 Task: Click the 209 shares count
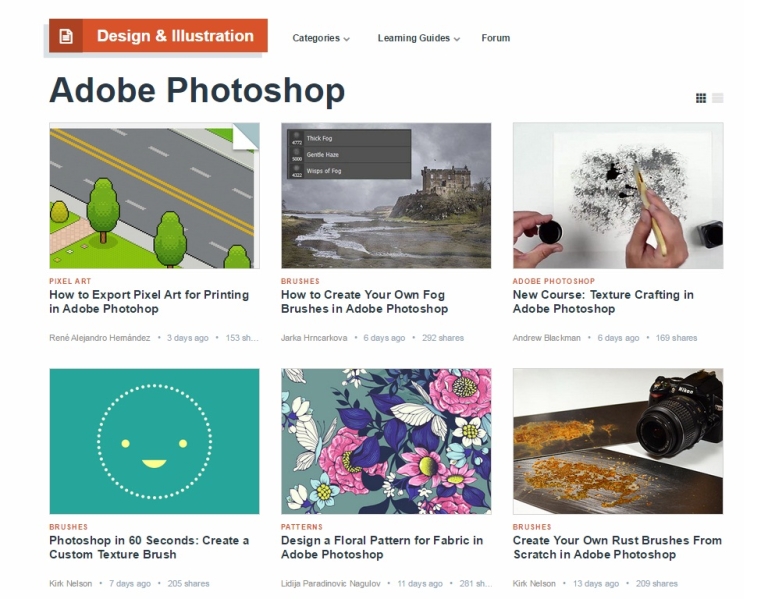(x=657, y=584)
